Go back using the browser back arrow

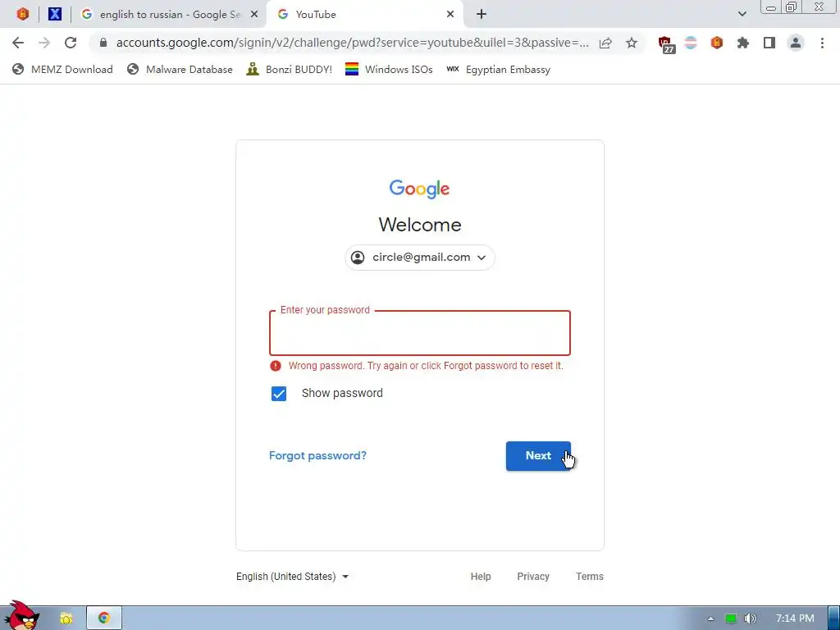coord(18,43)
